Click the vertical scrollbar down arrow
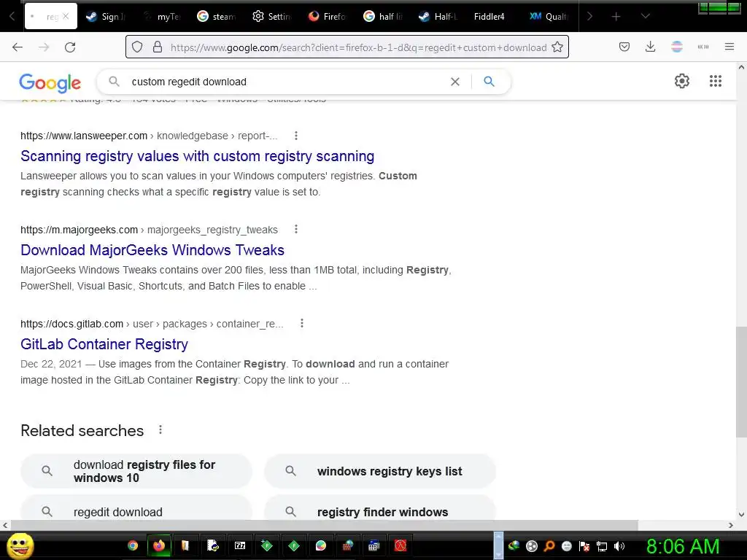Viewport: 747px width, 560px height. 741,514
